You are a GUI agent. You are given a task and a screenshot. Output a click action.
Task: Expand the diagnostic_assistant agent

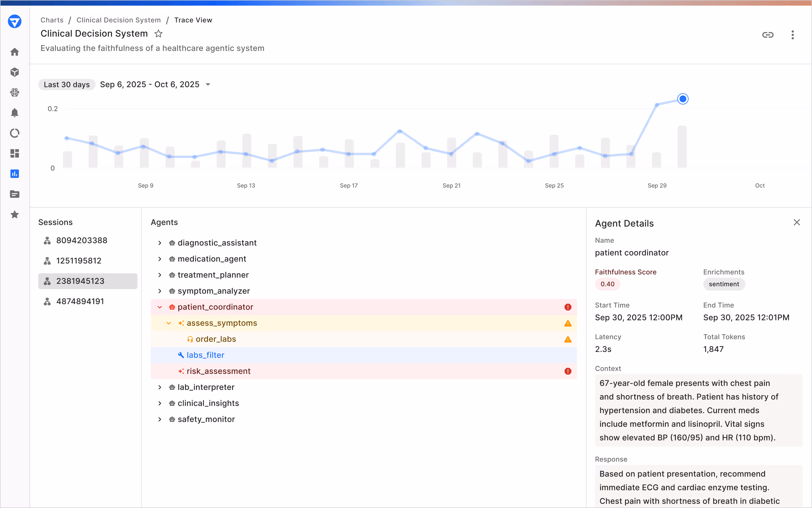point(160,243)
